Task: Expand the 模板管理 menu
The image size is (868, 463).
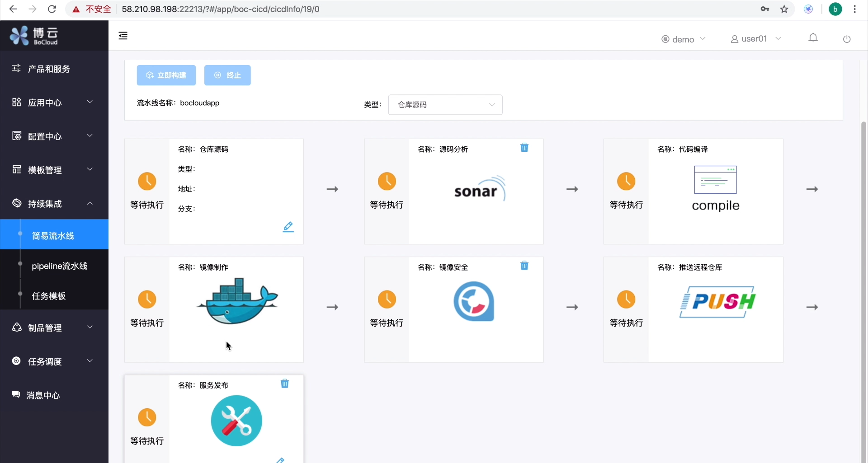Action: 54,170
